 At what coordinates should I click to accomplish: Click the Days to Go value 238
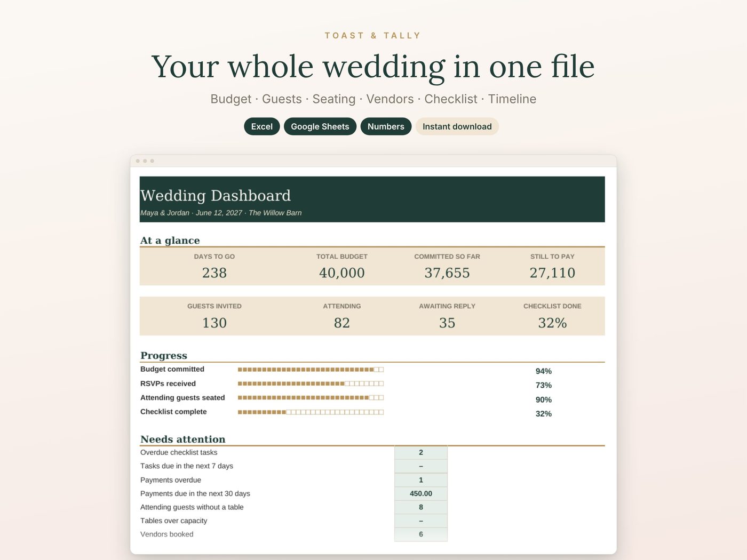(x=214, y=273)
